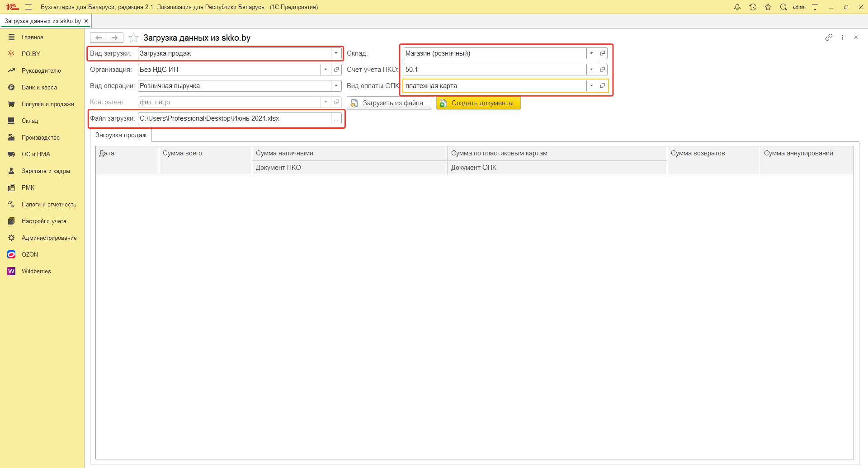This screenshot has width=868, height=468.
Task: Expand the Вид загрузки dropdown
Action: [x=336, y=53]
